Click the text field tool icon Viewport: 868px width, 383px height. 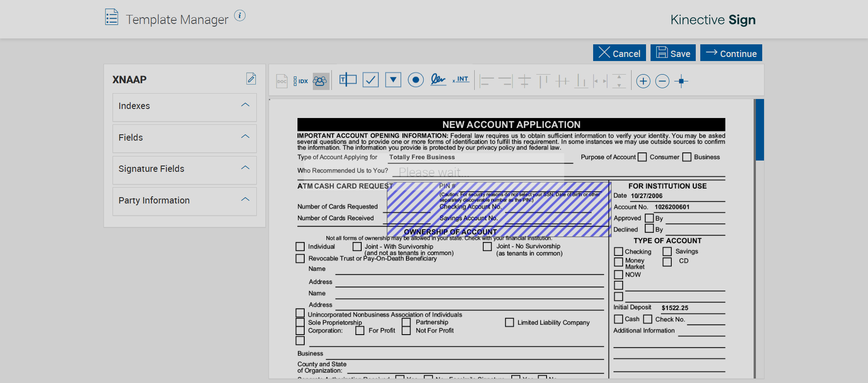pos(348,80)
